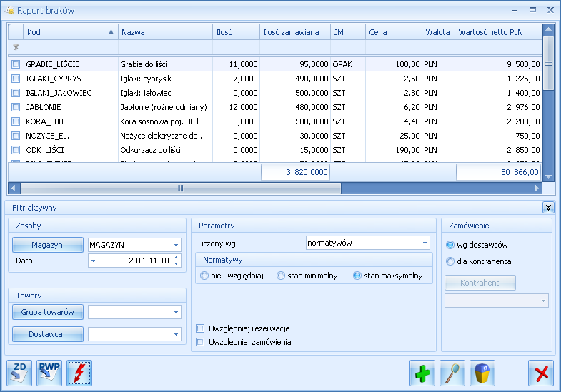Viewport: 561px width, 392px height.
Task: Click the Grupa towarów button
Action: (x=48, y=312)
